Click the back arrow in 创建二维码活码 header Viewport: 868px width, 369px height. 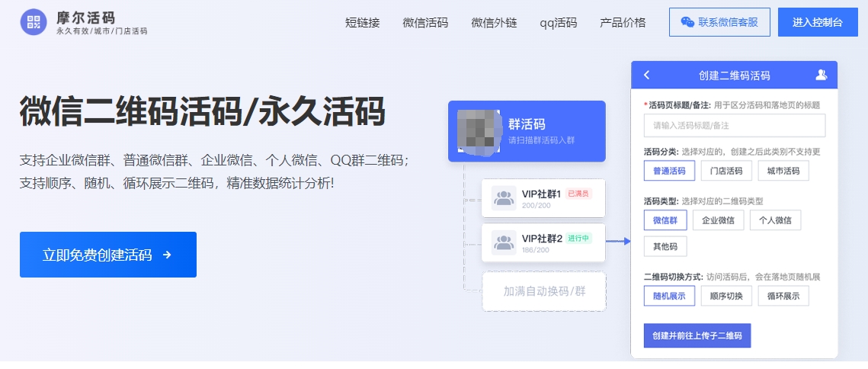(x=647, y=75)
